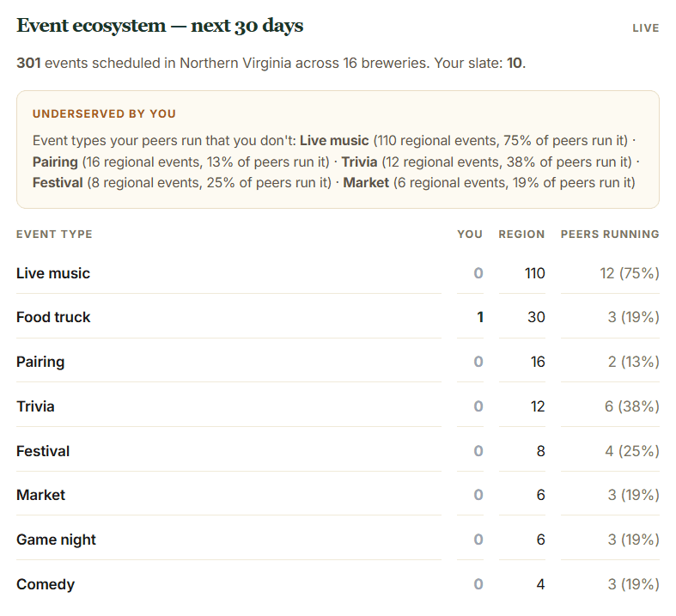676x616 pixels.
Task: Click the Game night row label
Action: (x=56, y=540)
